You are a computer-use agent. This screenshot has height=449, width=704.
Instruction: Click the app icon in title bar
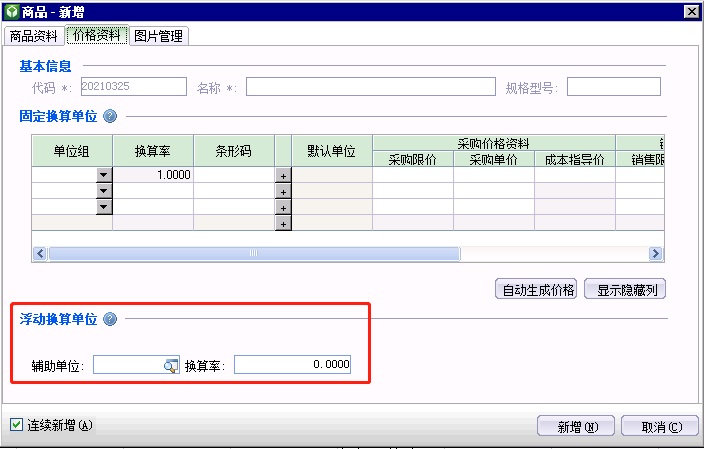[x=11, y=11]
